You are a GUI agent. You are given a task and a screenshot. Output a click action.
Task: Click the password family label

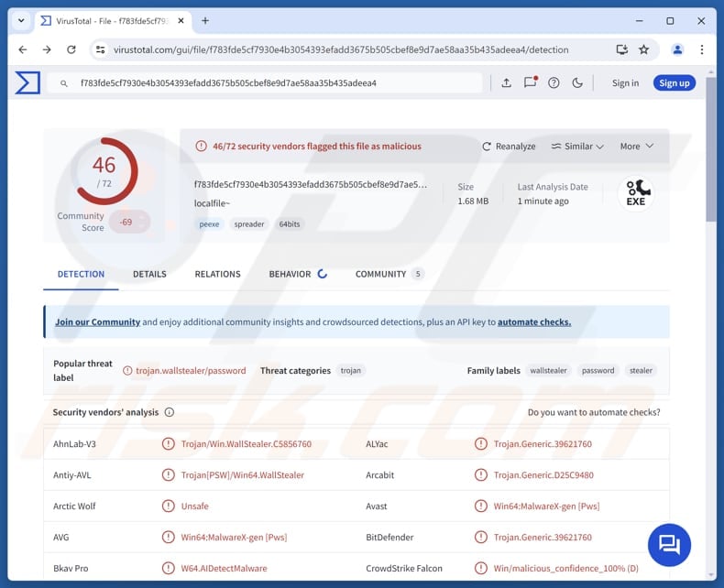tap(598, 371)
